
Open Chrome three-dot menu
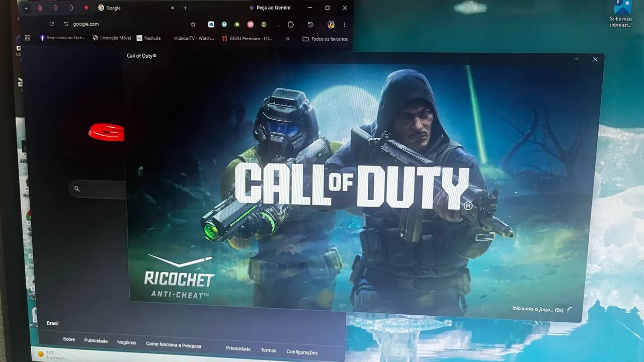pyautogui.click(x=345, y=24)
